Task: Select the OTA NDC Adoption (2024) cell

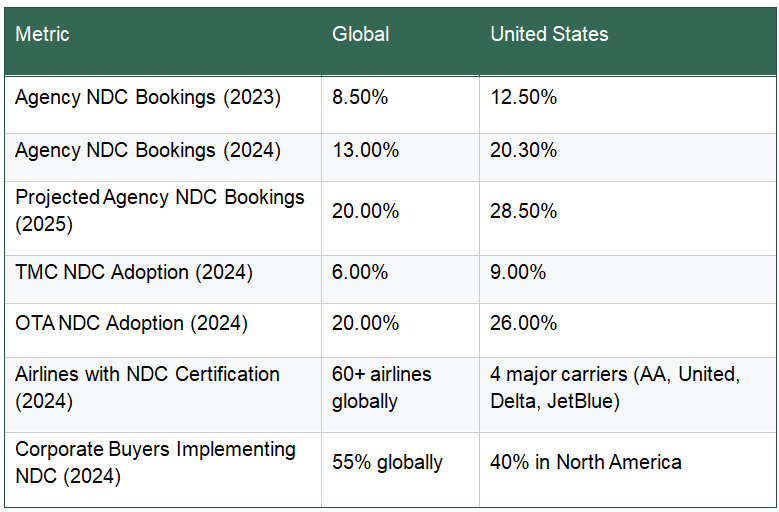Action: point(131,324)
